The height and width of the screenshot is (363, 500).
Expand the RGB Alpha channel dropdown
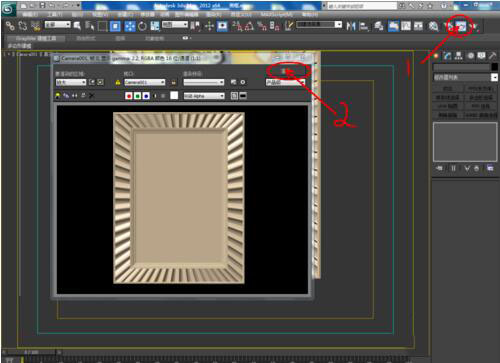pos(204,96)
